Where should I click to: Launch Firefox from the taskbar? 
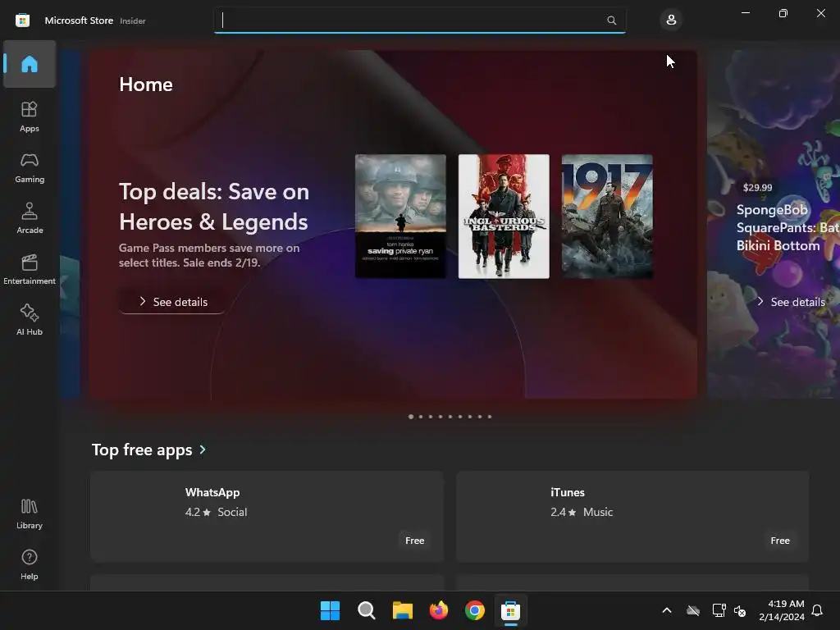[439, 610]
